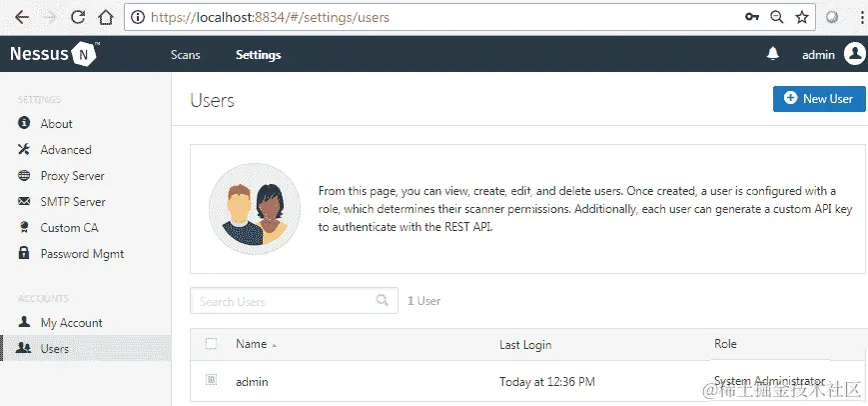Sort by Name column arrow
The image size is (868, 406).
(x=274, y=346)
